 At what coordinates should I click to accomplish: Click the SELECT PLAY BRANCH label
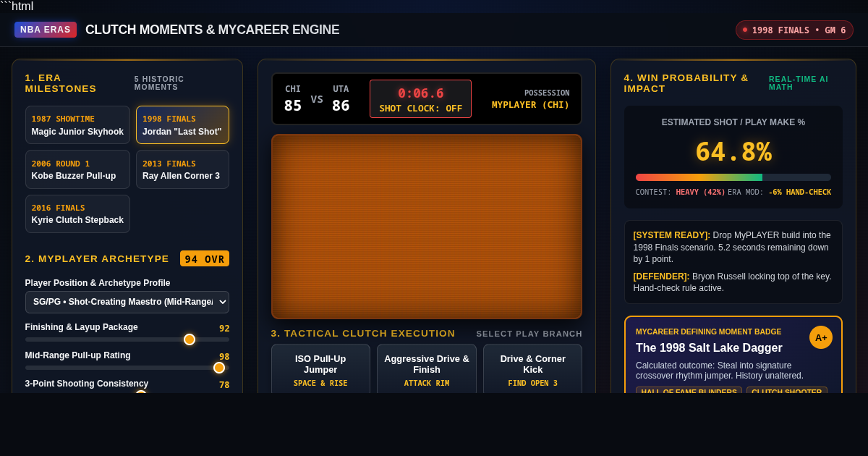click(529, 334)
